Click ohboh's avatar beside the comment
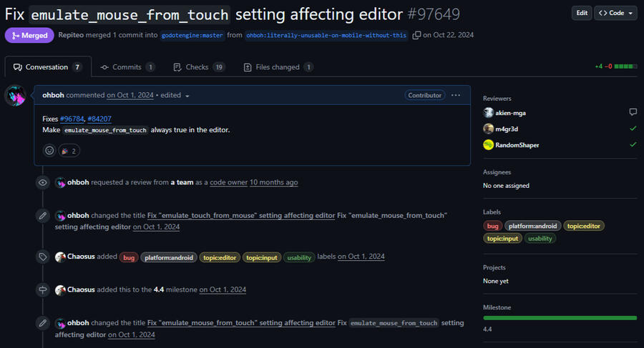 (x=16, y=96)
